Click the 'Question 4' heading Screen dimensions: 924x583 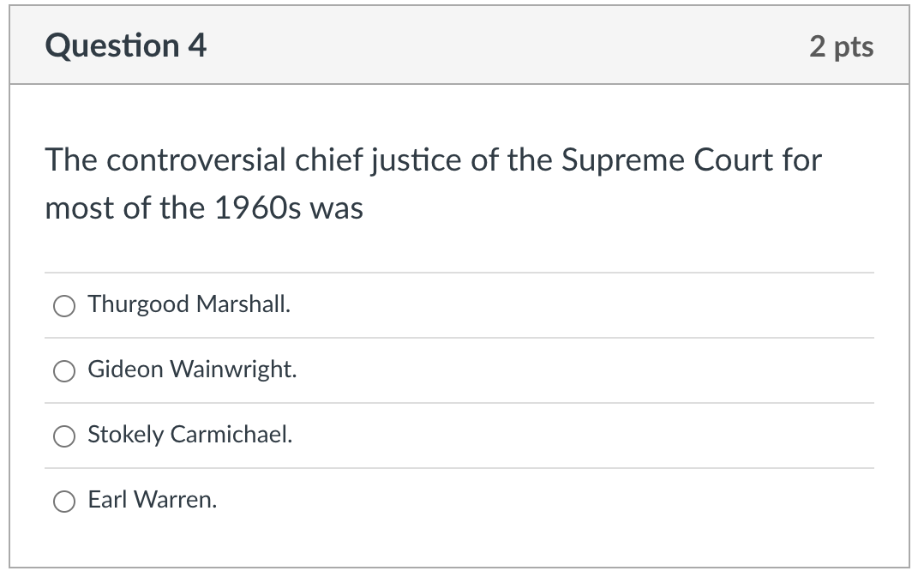126,46
